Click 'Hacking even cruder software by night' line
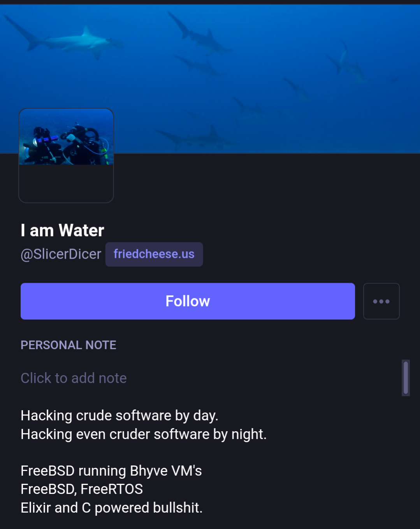 click(143, 434)
